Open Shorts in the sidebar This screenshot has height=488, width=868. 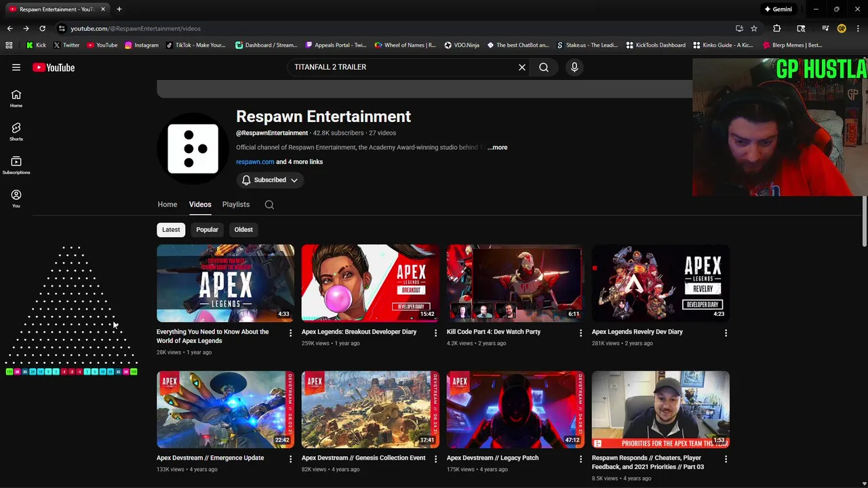(x=16, y=131)
